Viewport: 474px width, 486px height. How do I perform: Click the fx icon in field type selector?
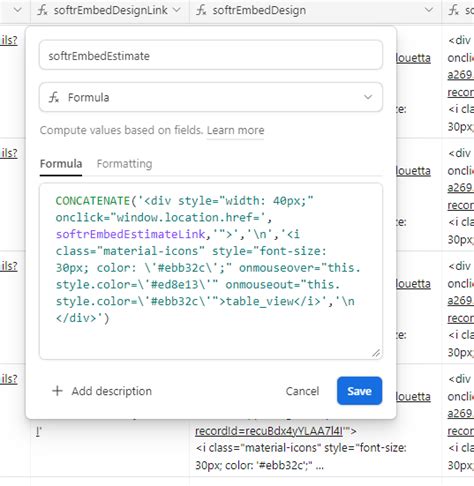54,97
